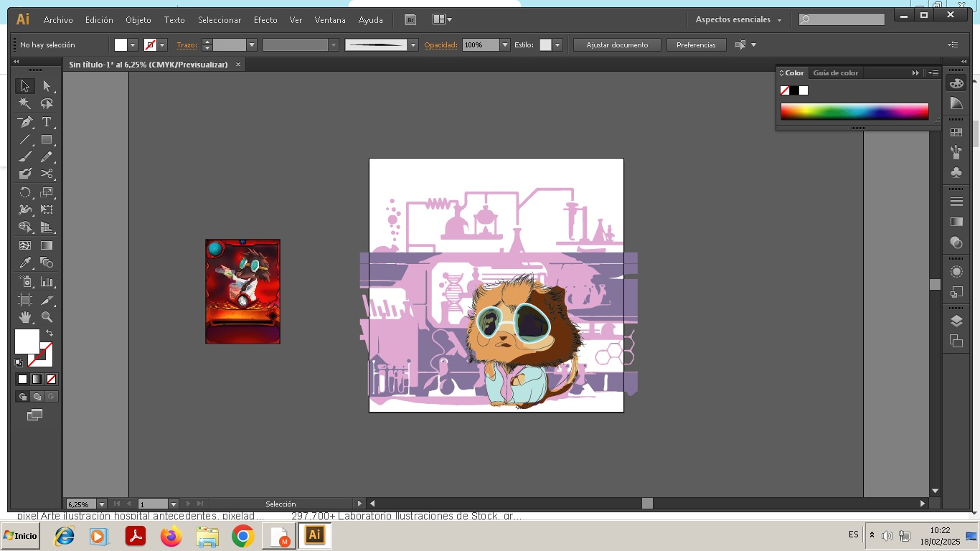Open the Trazo stroke panel link
The height and width of the screenshot is (551, 980).
click(187, 45)
